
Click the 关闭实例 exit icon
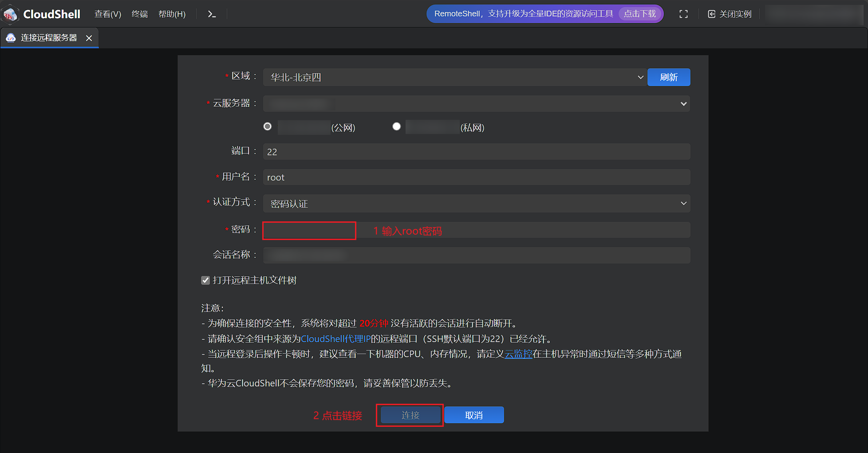point(711,14)
